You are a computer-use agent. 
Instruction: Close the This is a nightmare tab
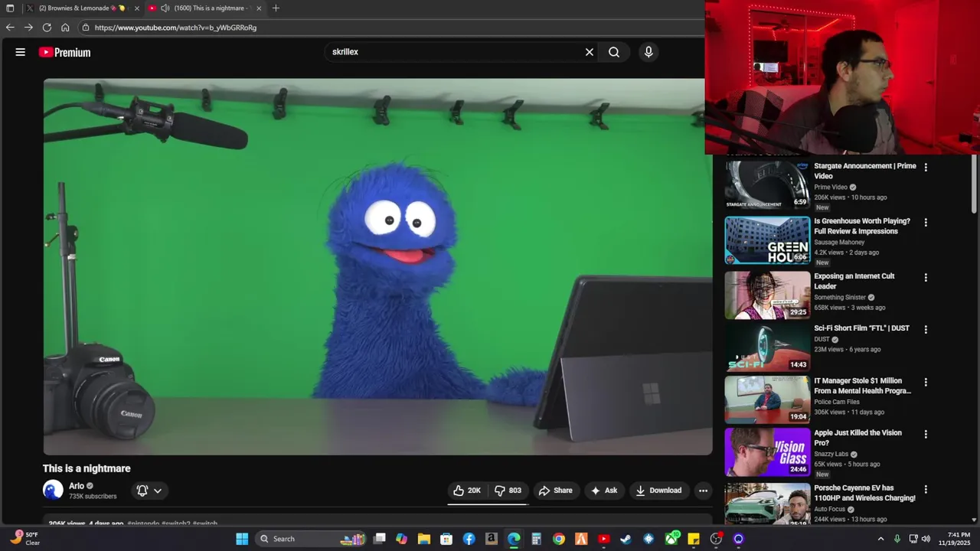click(x=259, y=8)
